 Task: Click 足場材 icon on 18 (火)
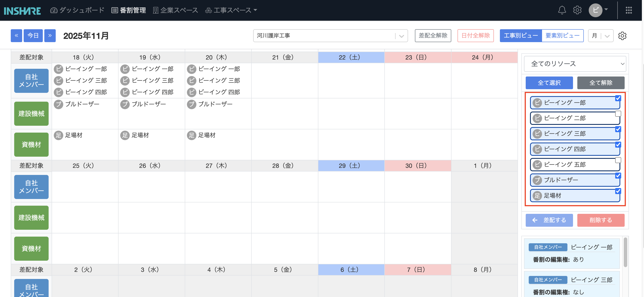tap(59, 135)
